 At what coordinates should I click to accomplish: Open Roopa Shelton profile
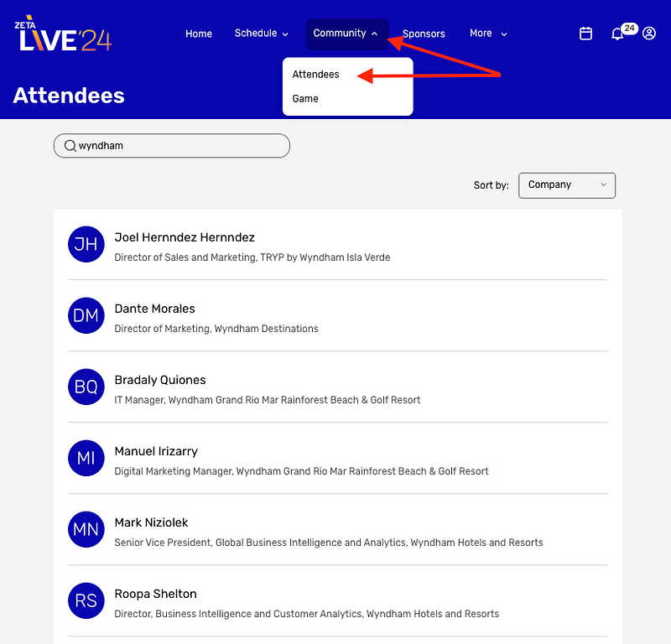(155, 594)
